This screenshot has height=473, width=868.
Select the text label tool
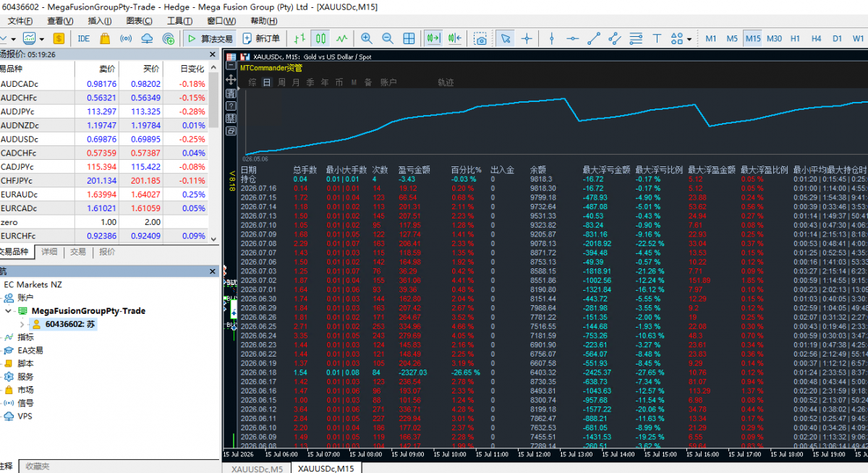coord(657,38)
